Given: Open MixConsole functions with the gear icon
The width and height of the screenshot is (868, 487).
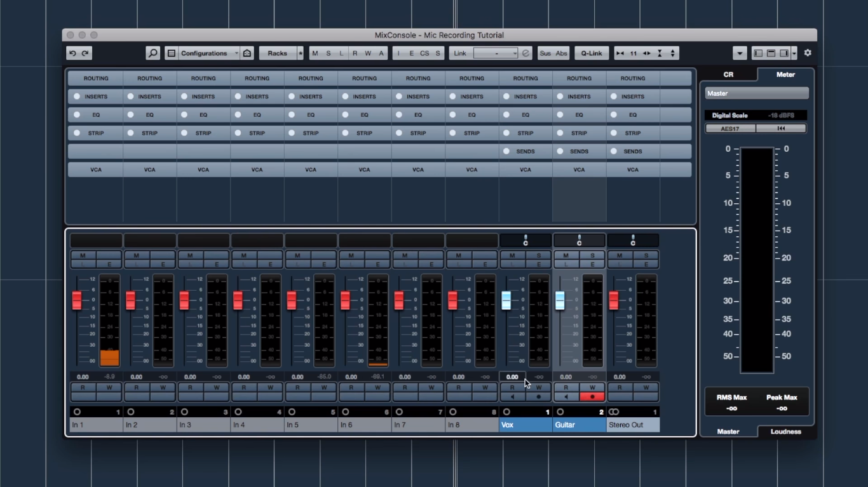Looking at the screenshot, I should click(807, 53).
